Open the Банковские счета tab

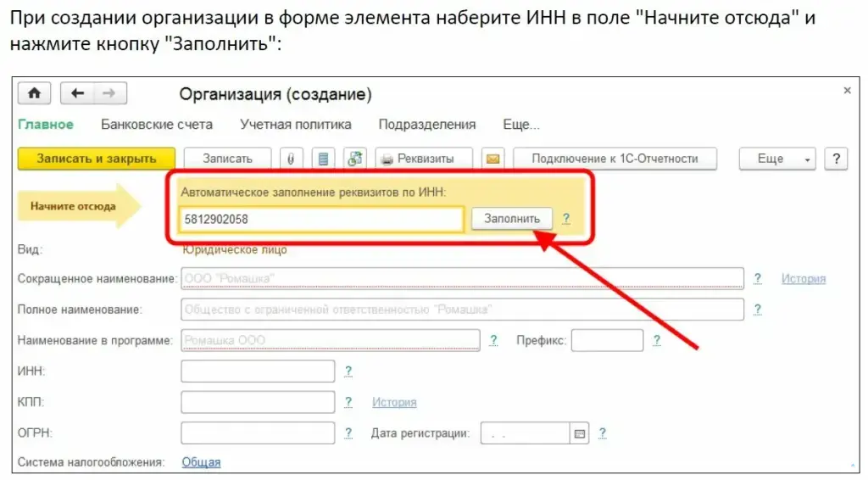157,125
